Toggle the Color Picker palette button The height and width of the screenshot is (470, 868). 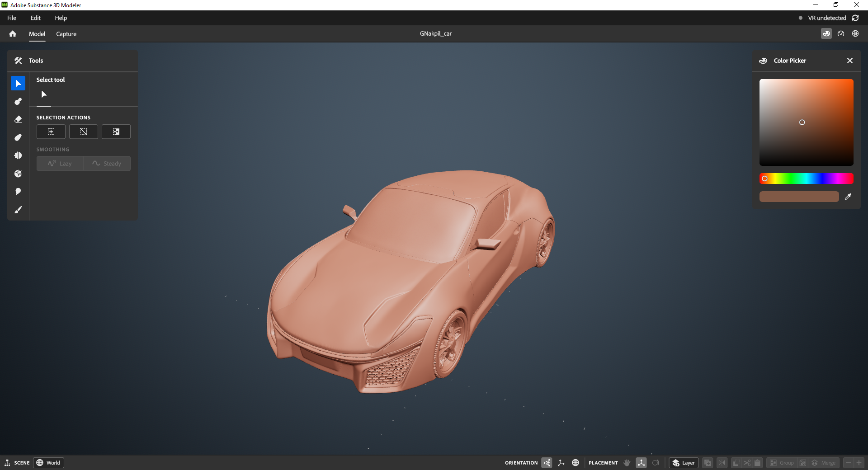(826, 34)
